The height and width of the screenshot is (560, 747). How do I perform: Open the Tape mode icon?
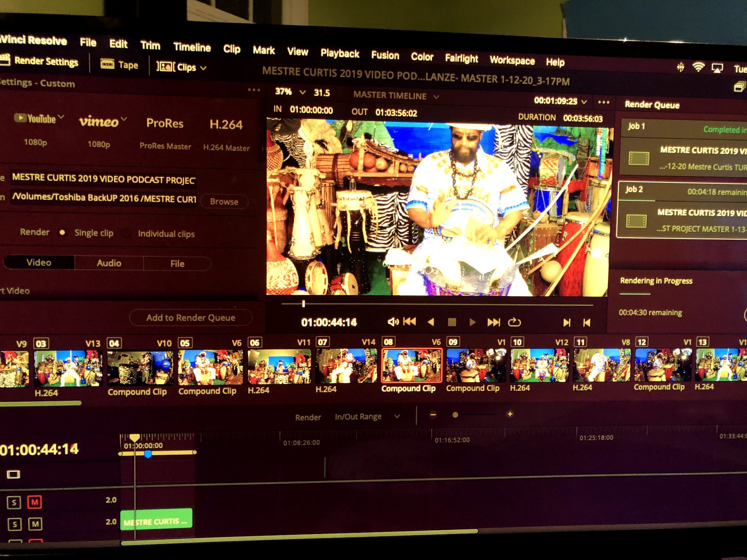pyautogui.click(x=107, y=64)
